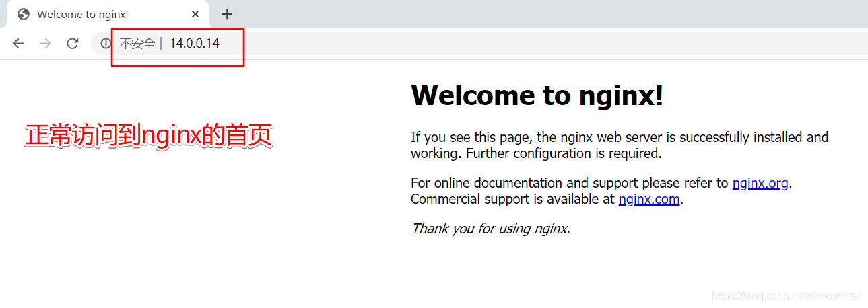
Task: Click the Welcome to nginx! heading
Action: [x=537, y=95]
